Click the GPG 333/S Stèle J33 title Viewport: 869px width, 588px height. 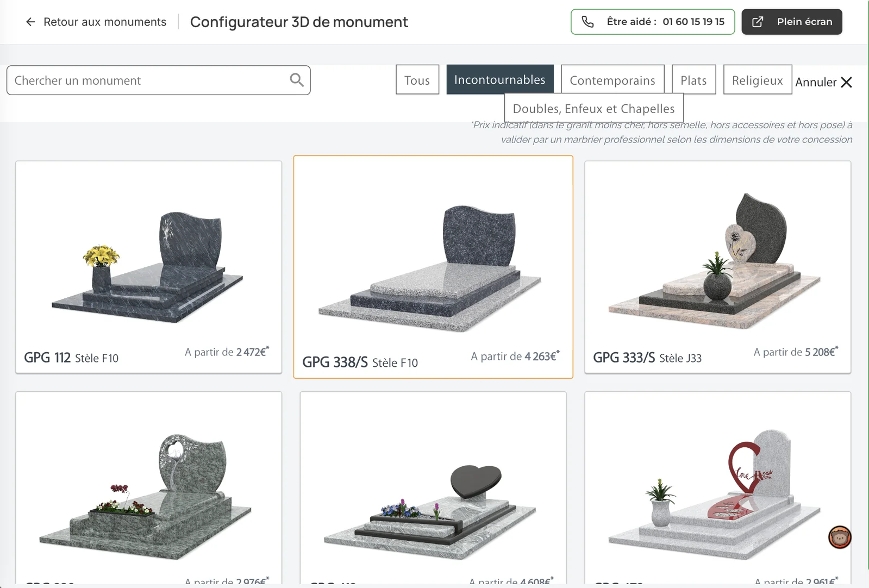point(647,358)
